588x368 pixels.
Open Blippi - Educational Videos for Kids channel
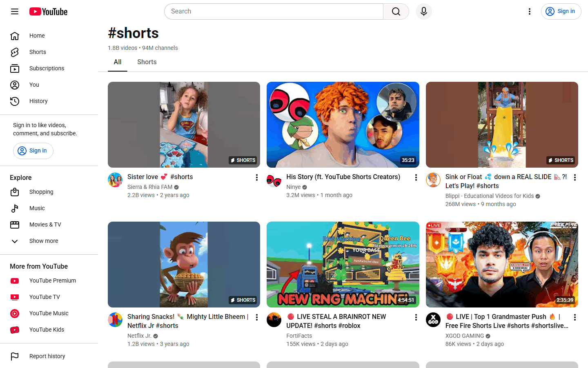click(x=490, y=196)
